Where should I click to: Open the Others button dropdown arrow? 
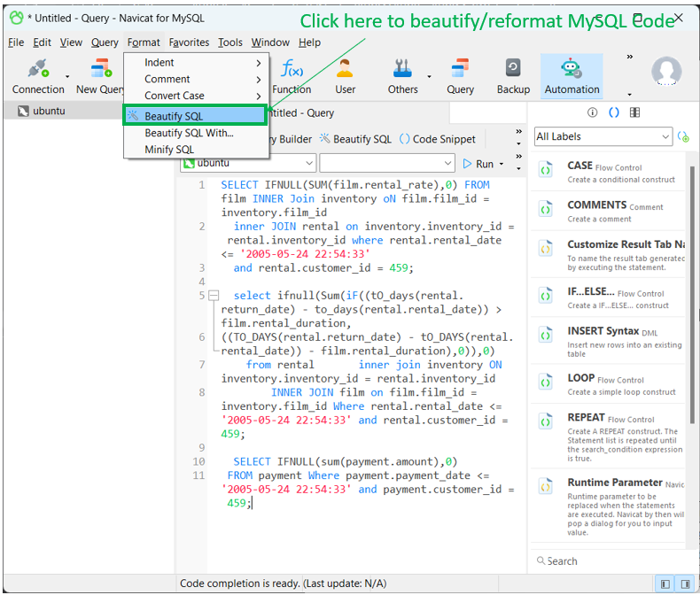tap(429, 77)
